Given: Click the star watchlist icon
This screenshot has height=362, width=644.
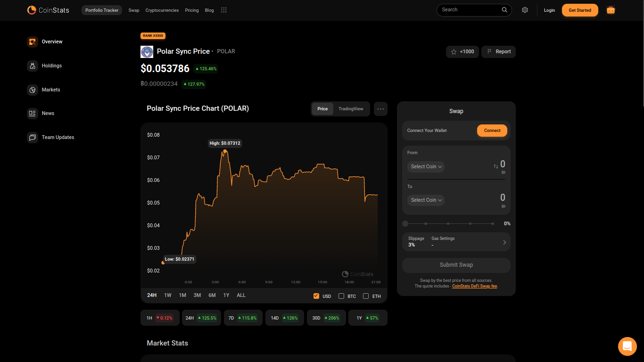Looking at the screenshot, I should click(454, 52).
